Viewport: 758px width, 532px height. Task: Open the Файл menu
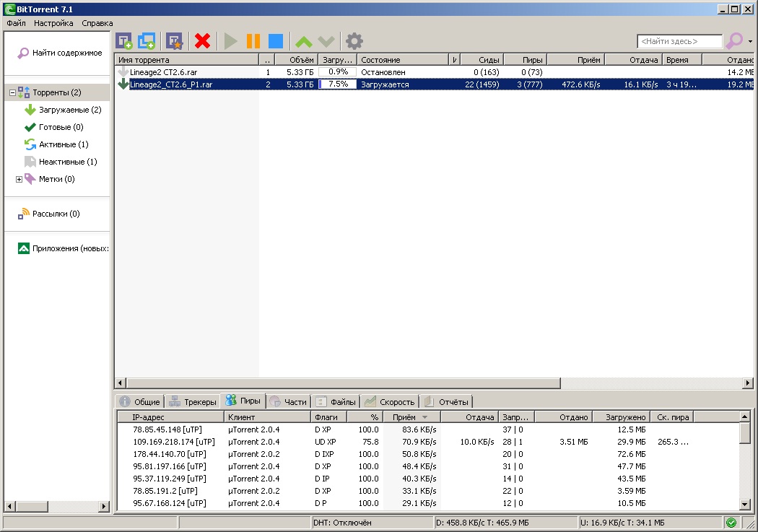(x=16, y=22)
